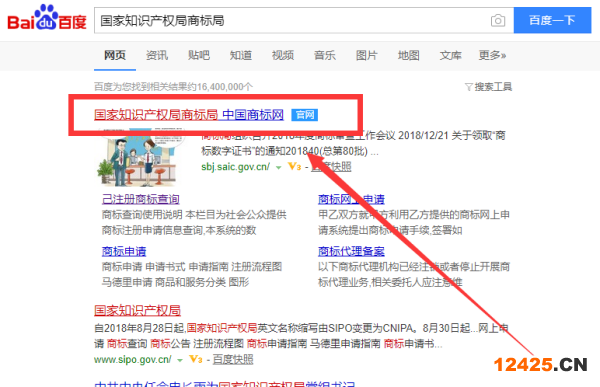The image size is (600, 387).
Task: Expand dropdown arrow next to www.sipo.gov.cn
Action: click(x=180, y=360)
